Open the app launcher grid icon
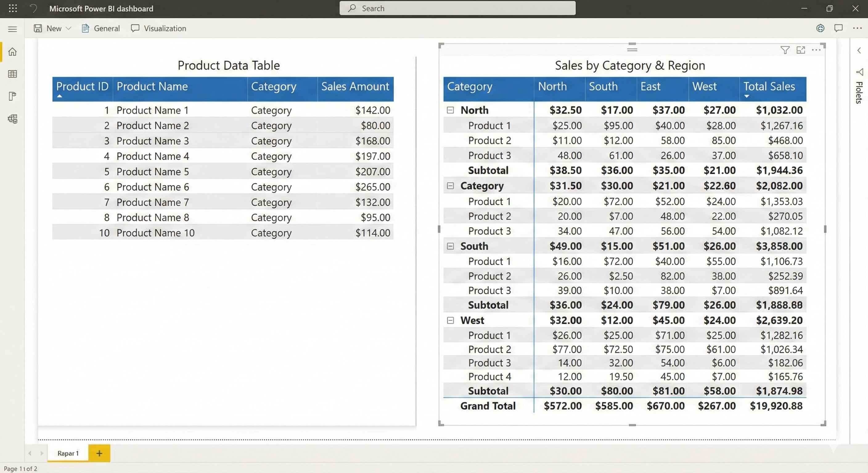The height and width of the screenshot is (473, 868). (13, 8)
